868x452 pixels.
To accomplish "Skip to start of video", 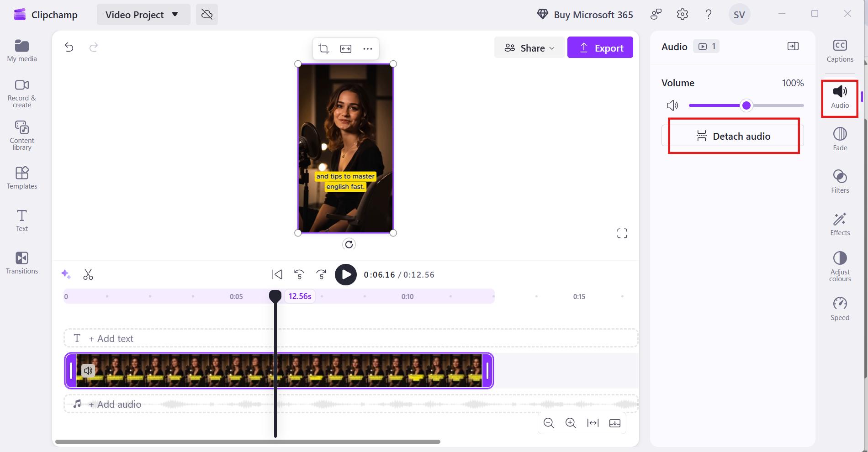I will [277, 274].
